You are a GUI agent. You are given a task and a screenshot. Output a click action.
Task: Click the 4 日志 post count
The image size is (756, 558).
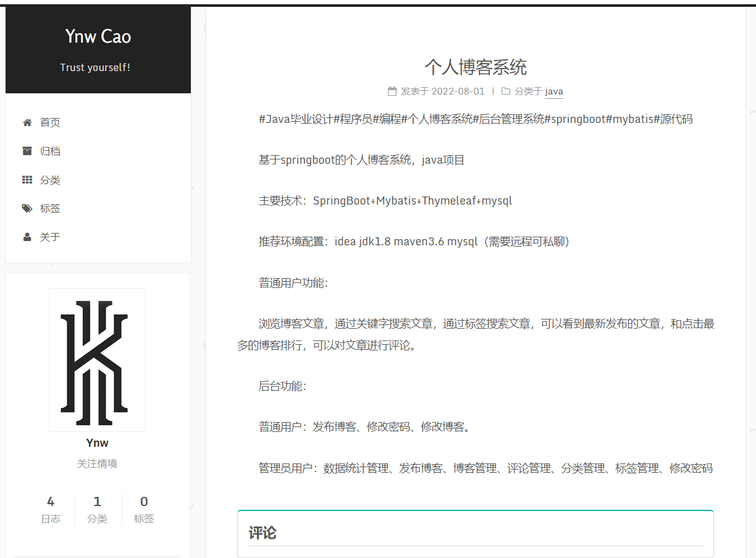(51, 509)
